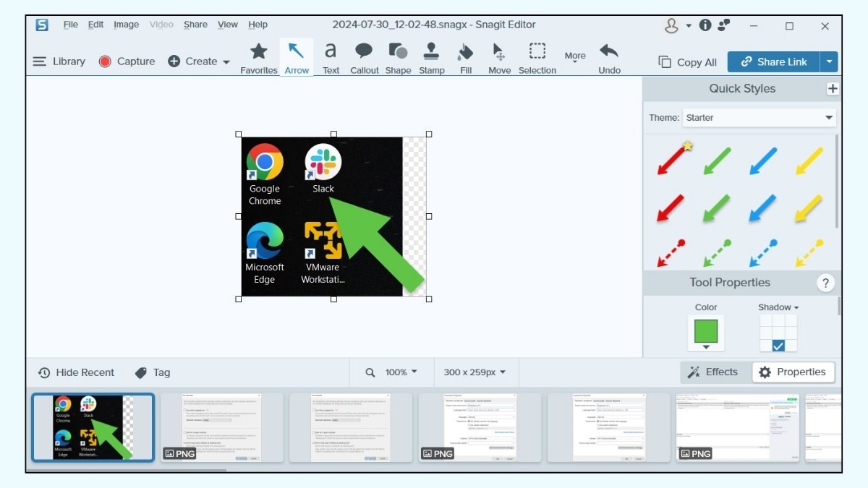
Task: Pick the starred red arrow quick style
Action: pyautogui.click(x=674, y=159)
